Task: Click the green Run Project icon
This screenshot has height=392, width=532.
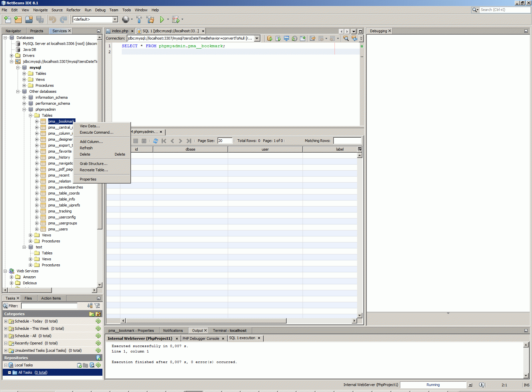Action: tap(162, 20)
